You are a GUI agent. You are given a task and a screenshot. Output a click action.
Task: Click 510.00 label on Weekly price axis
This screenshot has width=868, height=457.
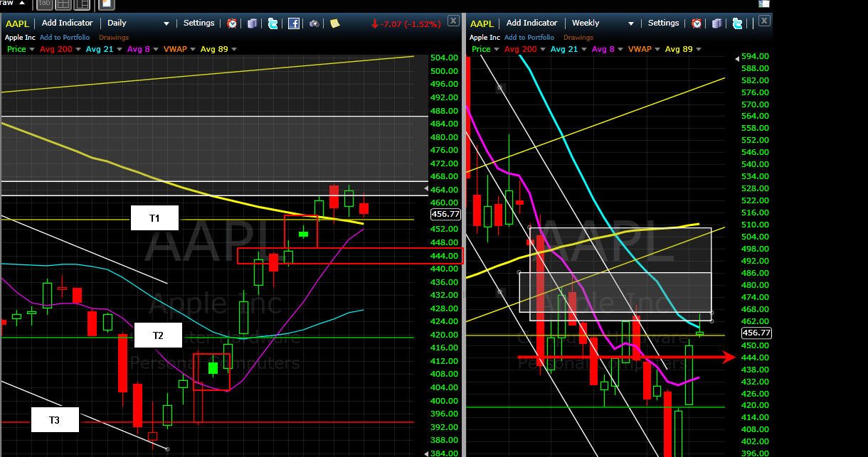[x=755, y=225]
